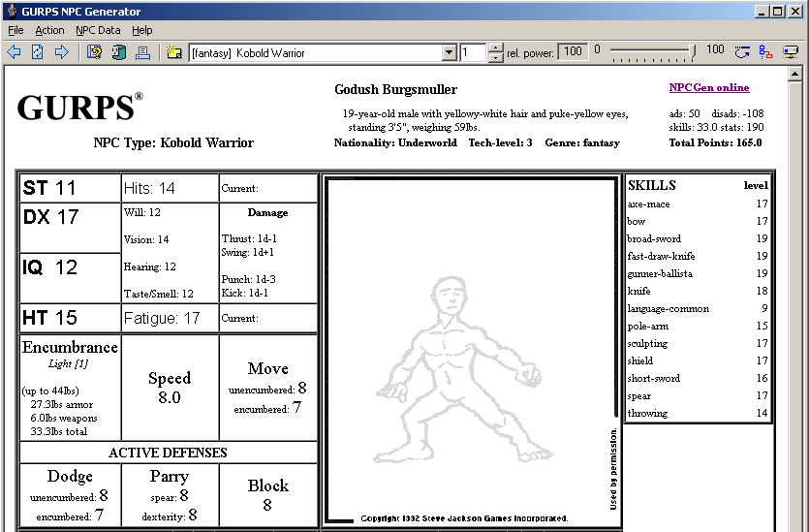Screen dimensions: 809x532
Task: Click the shield skill row
Action: [x=698, y=360]
